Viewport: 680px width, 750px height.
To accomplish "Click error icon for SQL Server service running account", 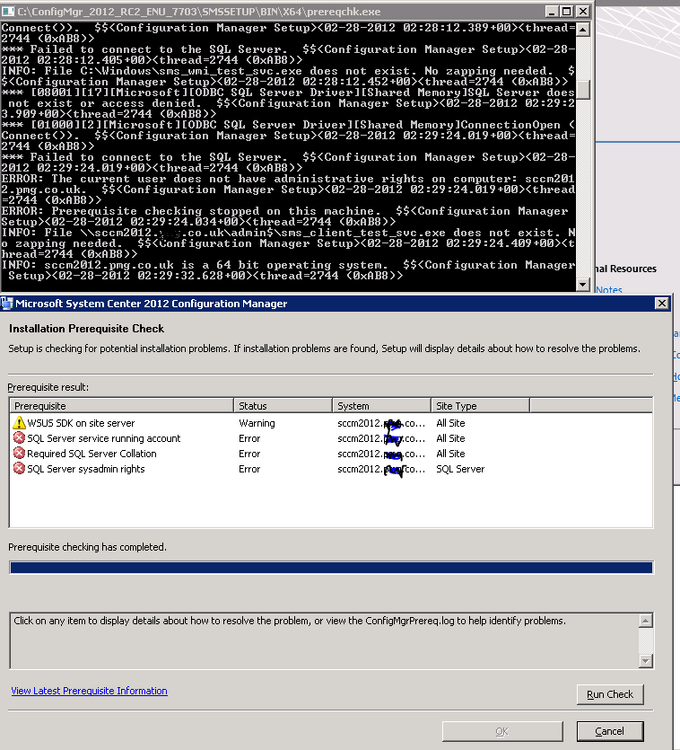I will (19, 438).
